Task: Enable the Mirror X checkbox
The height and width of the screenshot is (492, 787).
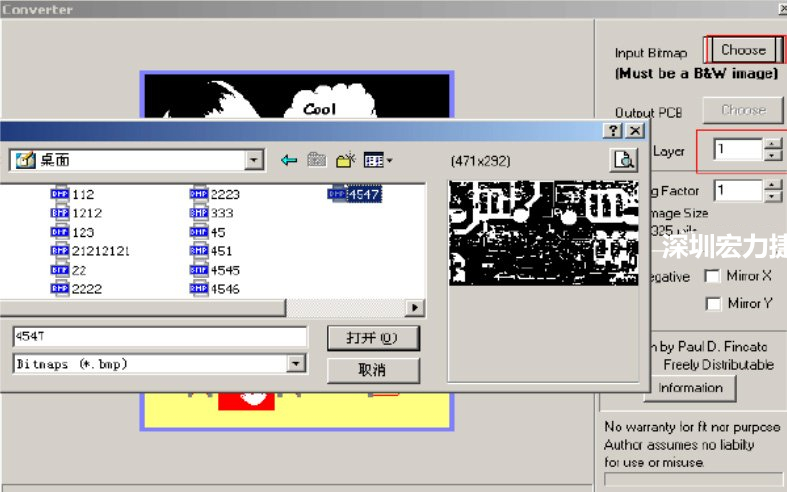Action: pos(713,276)
